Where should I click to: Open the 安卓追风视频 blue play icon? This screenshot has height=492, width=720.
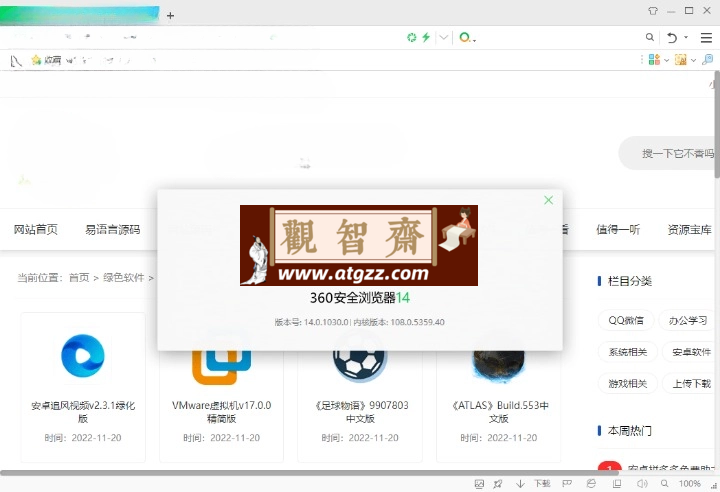click(x=83, y=355)
